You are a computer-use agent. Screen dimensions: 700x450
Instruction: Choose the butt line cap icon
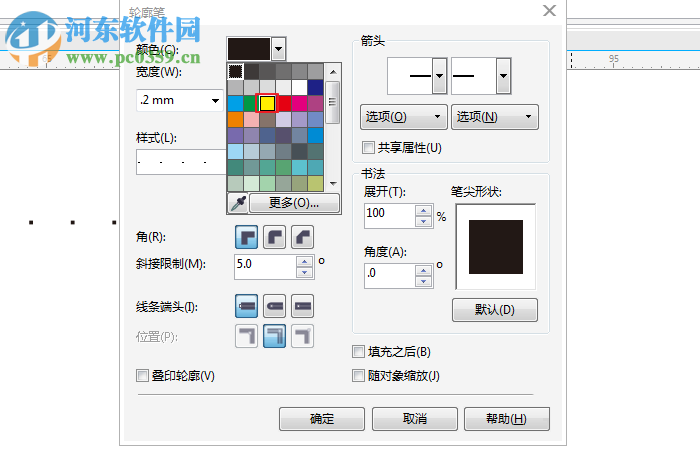(246, 306)
